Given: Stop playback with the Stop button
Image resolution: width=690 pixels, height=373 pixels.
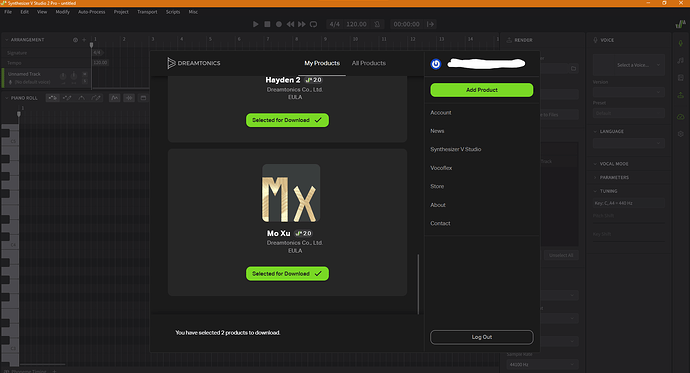Looking at the screenshot, I should coord(267,24).
